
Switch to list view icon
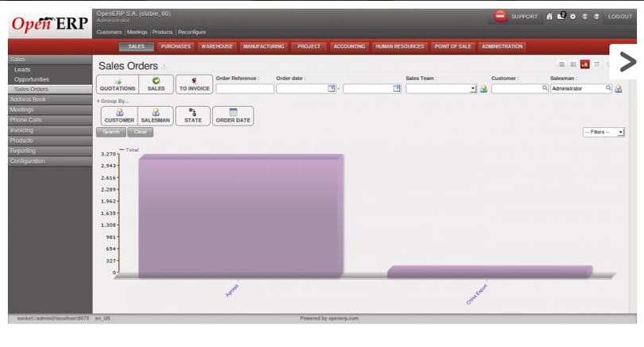tap(562, 64)
